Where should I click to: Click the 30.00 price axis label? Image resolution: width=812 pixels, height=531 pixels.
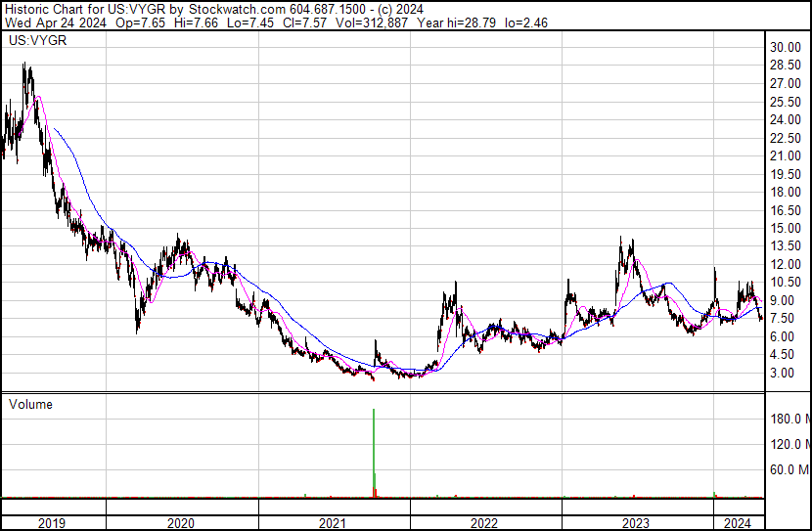[x=786, y=47]
